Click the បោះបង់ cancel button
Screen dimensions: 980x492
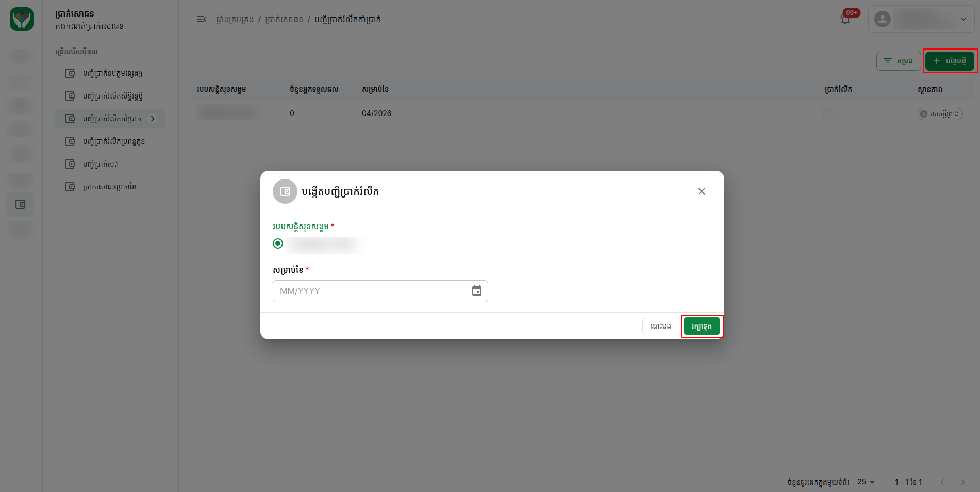(x=660, y=326)
